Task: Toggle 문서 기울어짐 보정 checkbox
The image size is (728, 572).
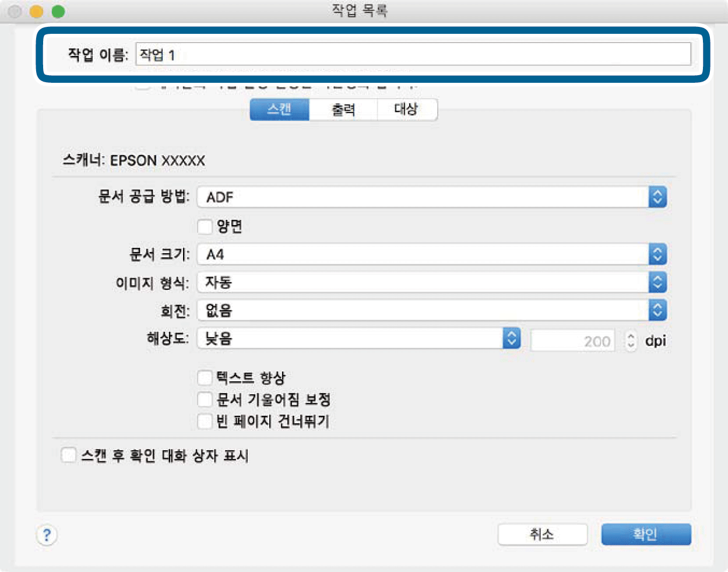Action: pos(205,399)
